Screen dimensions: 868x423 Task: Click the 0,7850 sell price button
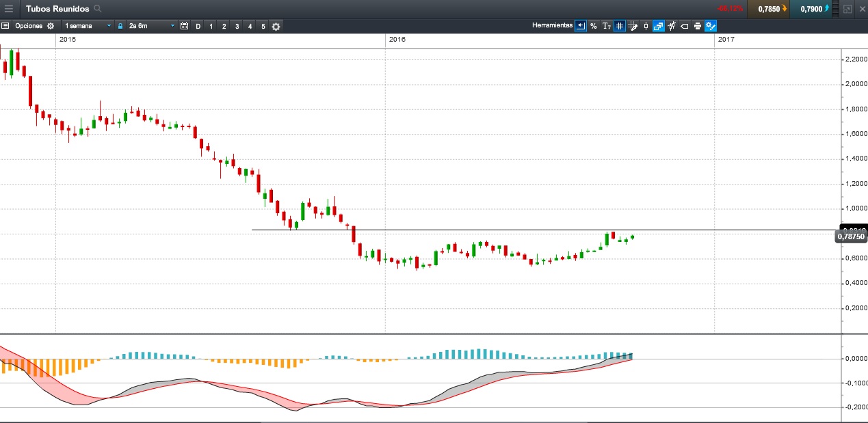pyautogui.click(x=771, y=9)
